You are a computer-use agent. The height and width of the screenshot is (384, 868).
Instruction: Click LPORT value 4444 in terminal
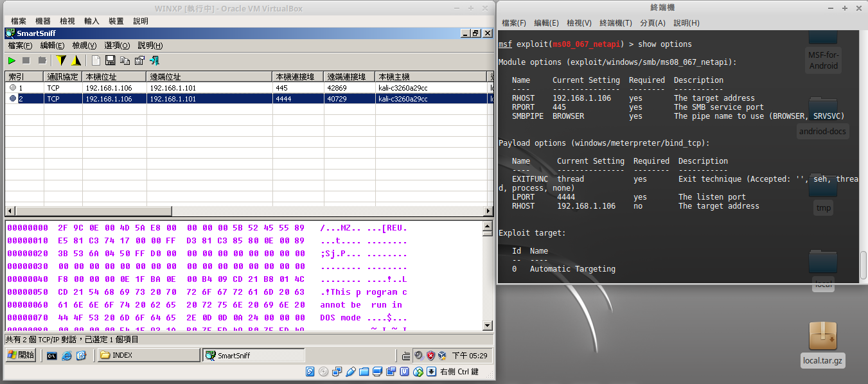[x=566, y=197]
